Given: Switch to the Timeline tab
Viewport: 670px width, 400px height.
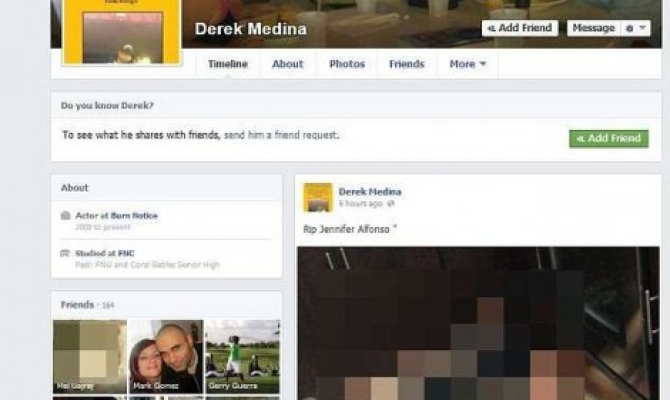Looking at the screenshot, I should click(228, 64).
